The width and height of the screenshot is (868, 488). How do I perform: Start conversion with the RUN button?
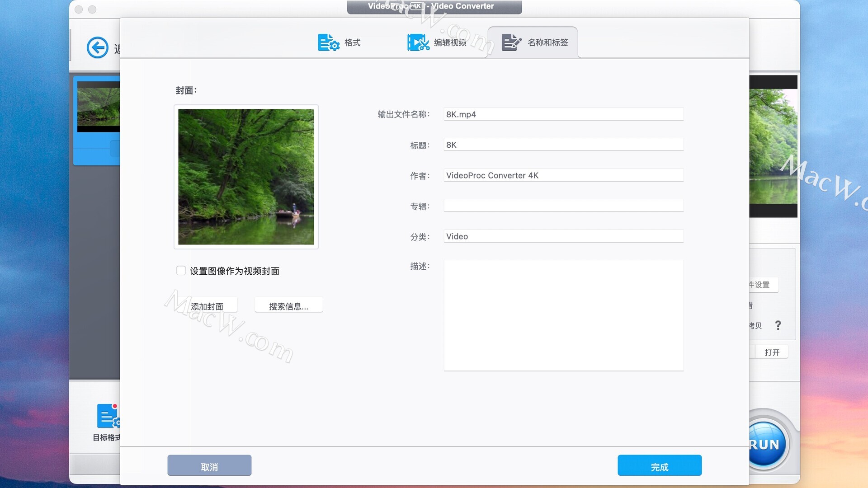tap(766, 444)
